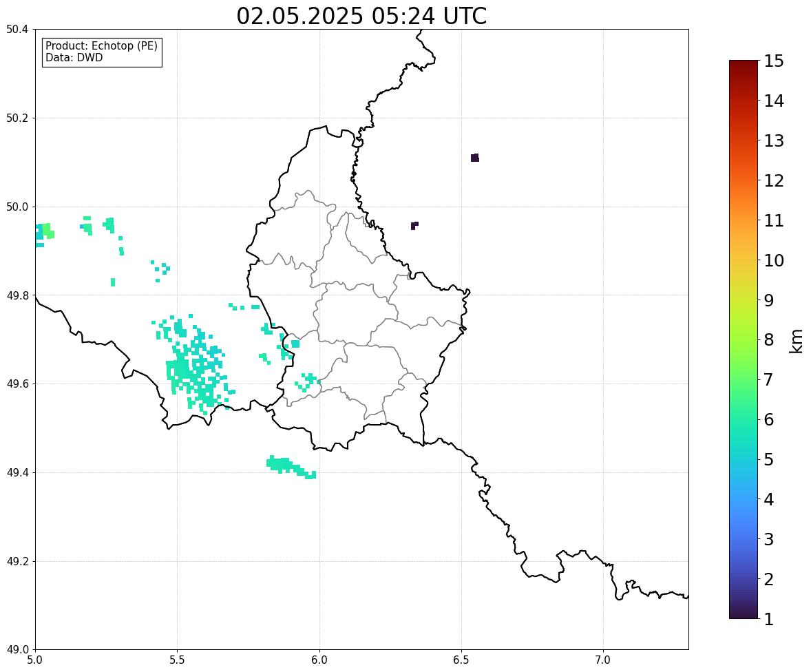The image size is (811, 672).
Task: Click the 'Data: DWD' legend line
Action: point(74,57)
